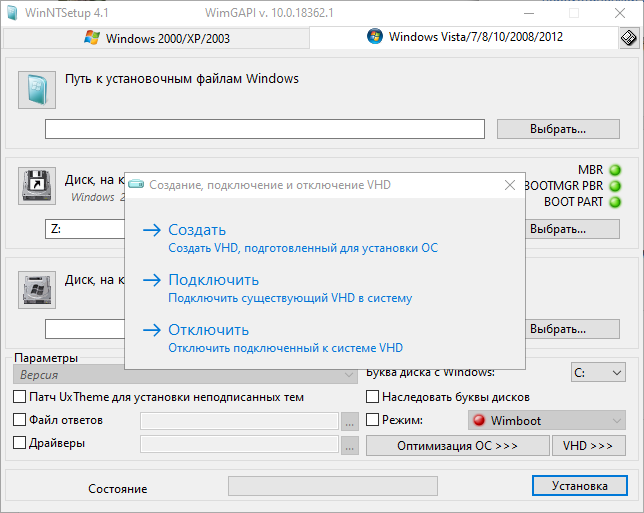
Task: Switch to Windows 2000/XP/2003 tab
Action: (156, 38)
